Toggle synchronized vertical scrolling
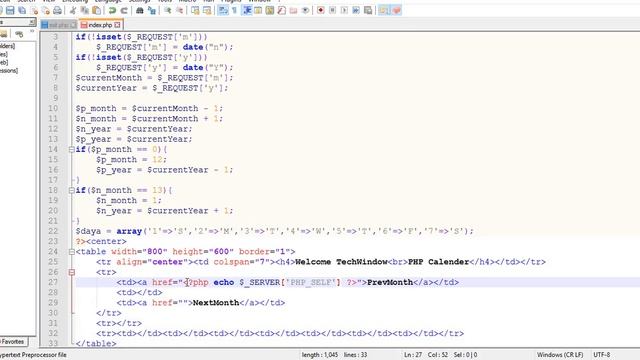The image size is (640, 360). 195,10
